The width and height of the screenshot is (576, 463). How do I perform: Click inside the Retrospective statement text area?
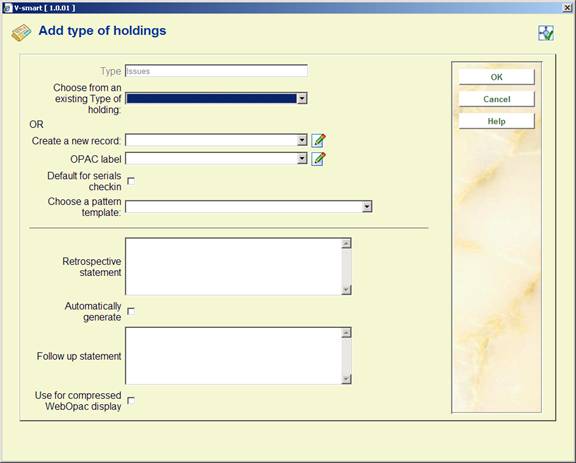234,266
